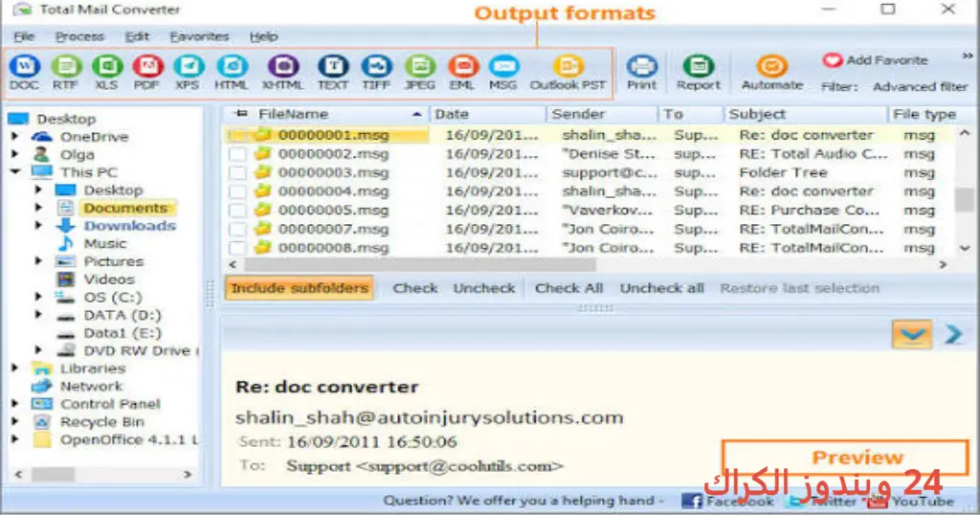Open the Report tool
The width and height of the screenshot is (980, 515).
[698, 73]
